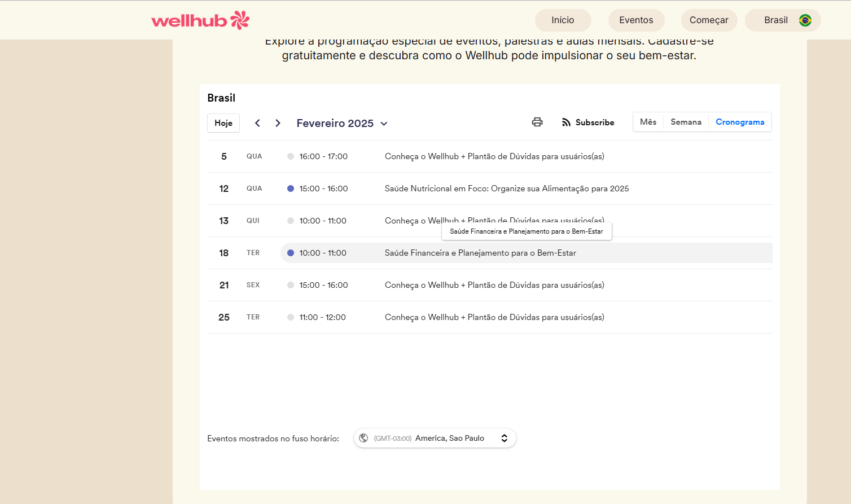This screenshot has height=504, width=851.
Task: Click the Hoje button
Action: tap(223, 123)
